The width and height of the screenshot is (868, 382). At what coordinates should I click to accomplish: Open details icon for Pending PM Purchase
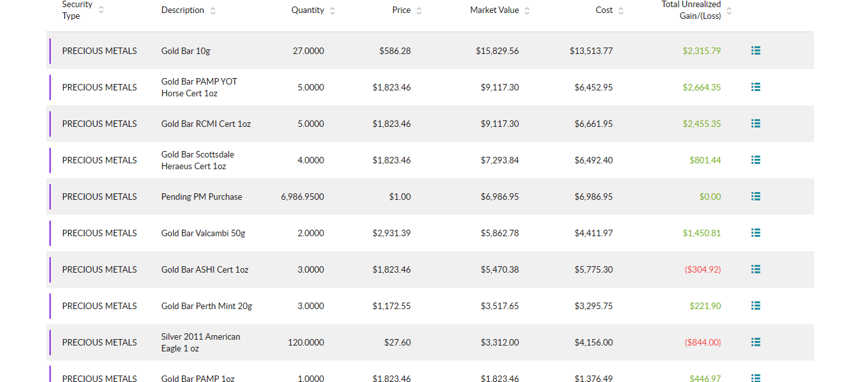(755, 196)
